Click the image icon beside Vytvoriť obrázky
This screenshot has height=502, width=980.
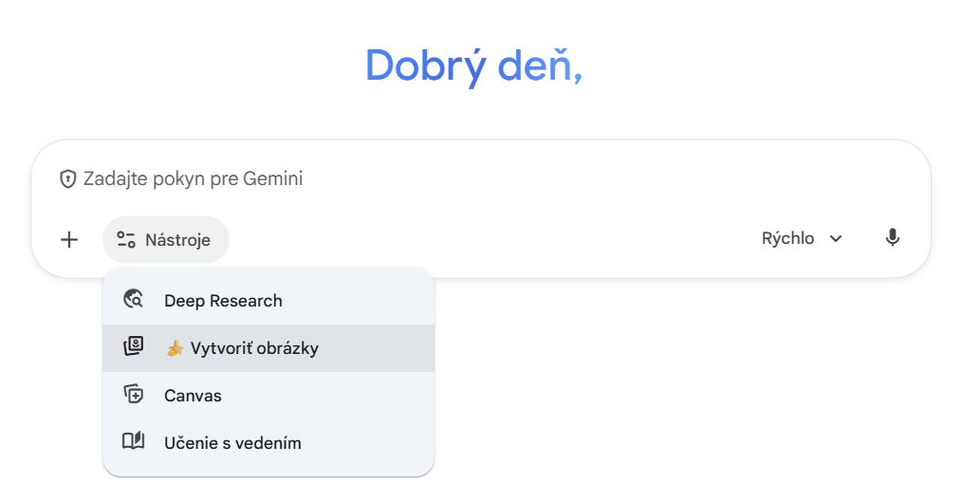click(134, 347)
